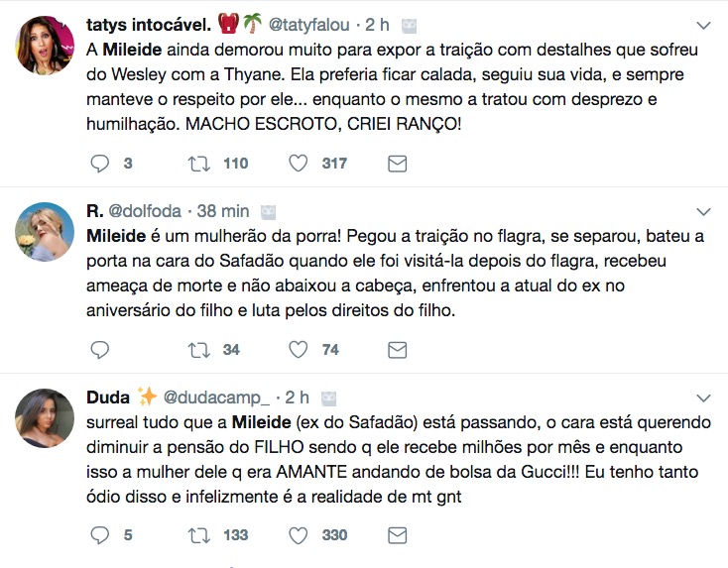Reply to R. @dolfoda's tweet
This screenshot has width=728, height=568.
(100, 349)
